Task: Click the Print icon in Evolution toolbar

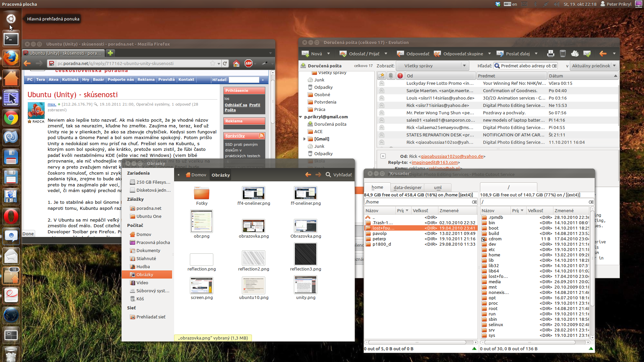Action: pos(550,54)
